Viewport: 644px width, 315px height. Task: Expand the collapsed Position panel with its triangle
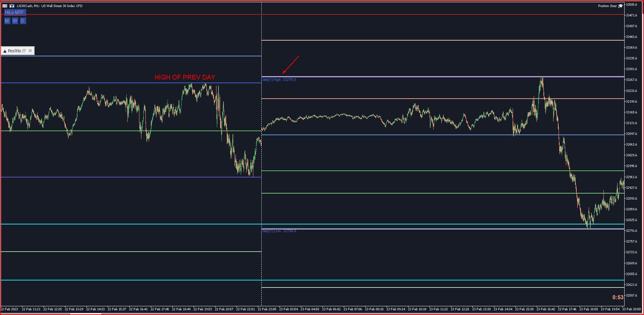click(x=5, y=51)
